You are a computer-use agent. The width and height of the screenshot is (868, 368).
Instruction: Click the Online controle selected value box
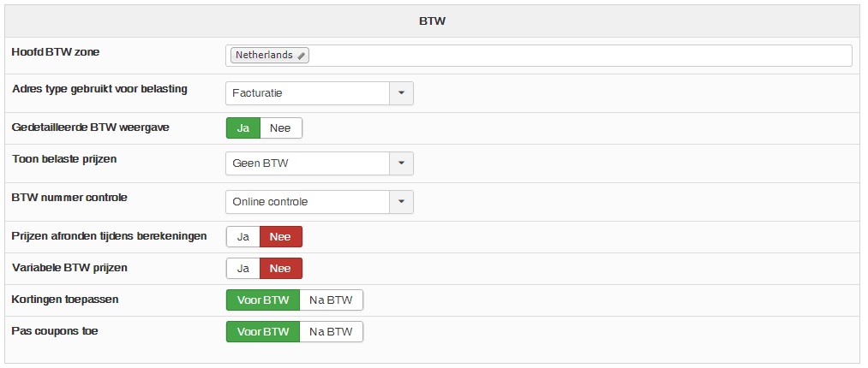(308, 202)
